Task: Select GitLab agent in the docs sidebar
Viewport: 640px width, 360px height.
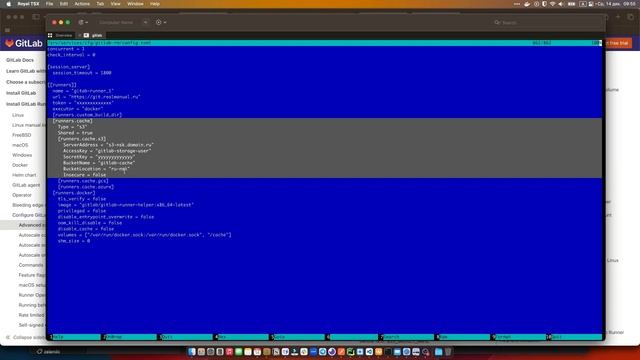Action: click(x=26, y=185)
